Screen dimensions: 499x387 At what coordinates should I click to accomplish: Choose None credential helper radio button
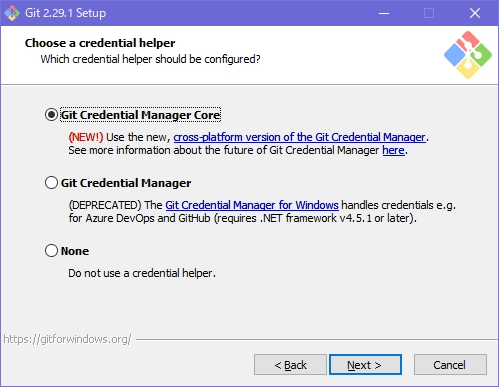pos(51,251)
